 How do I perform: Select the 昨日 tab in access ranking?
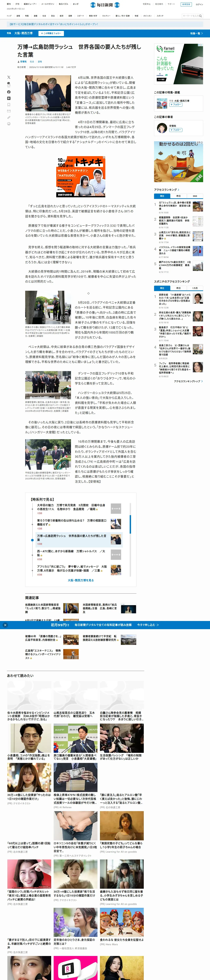tap(178, 196)
